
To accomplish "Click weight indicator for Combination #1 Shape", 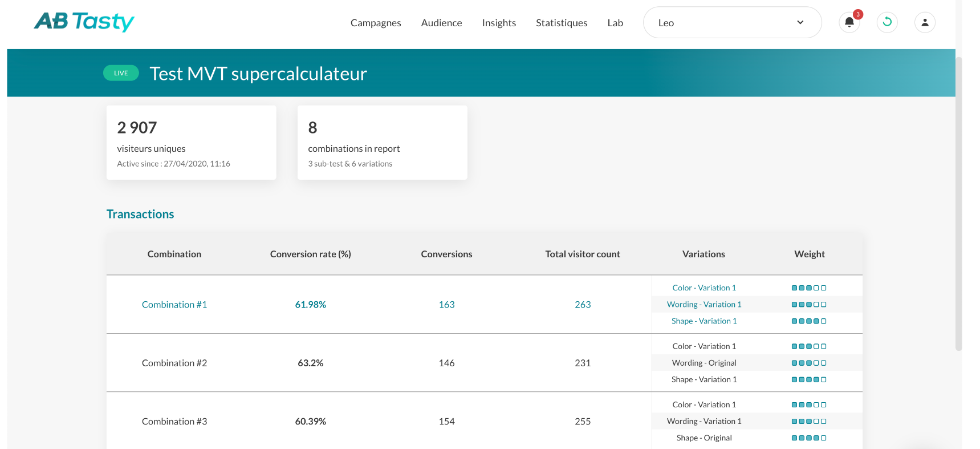I will click(x=809, y=321).
